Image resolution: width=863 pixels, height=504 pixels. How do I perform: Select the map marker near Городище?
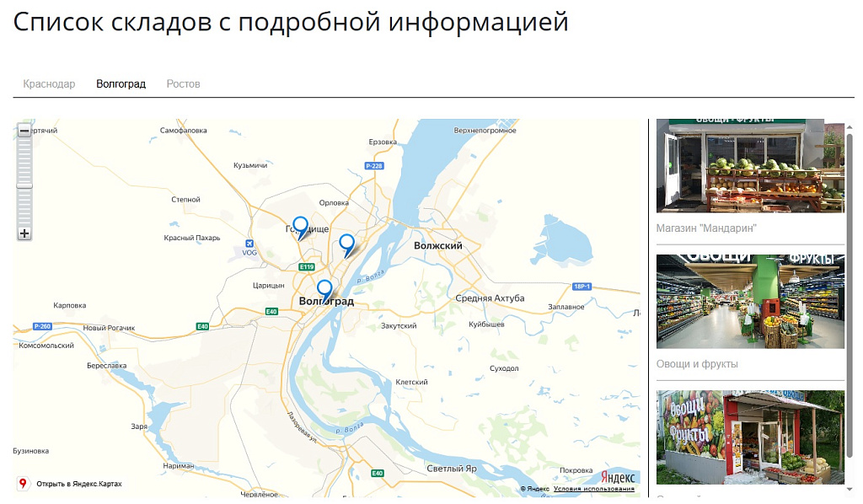pyautogui.click(x=300, y=227)
